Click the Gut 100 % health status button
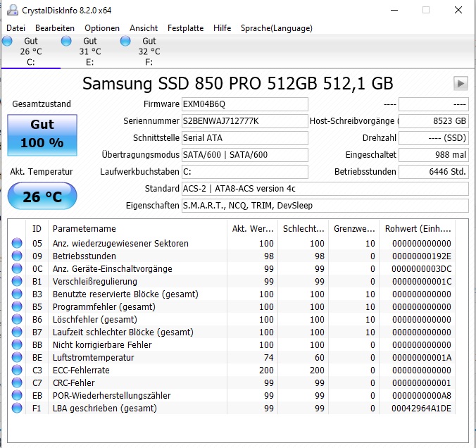The image size is (476, 448). click(x=42, y=135)
